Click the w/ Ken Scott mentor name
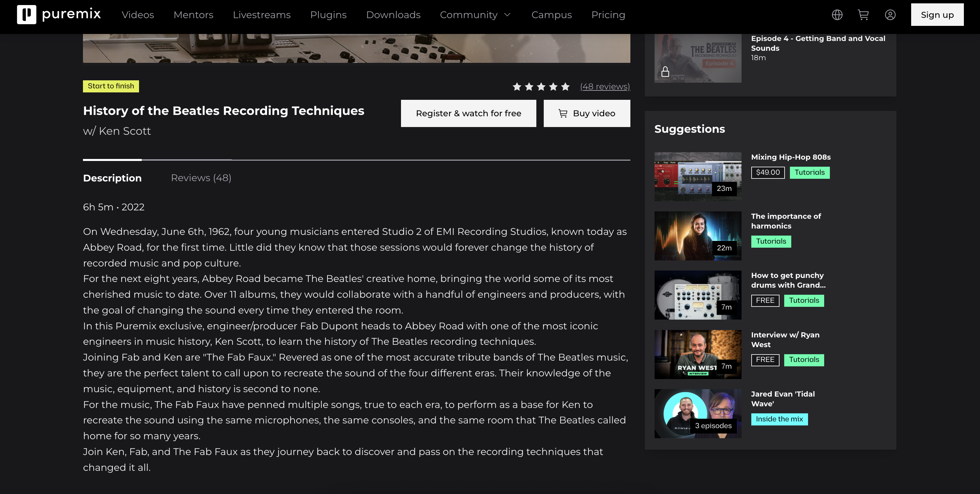 [117, 131]
